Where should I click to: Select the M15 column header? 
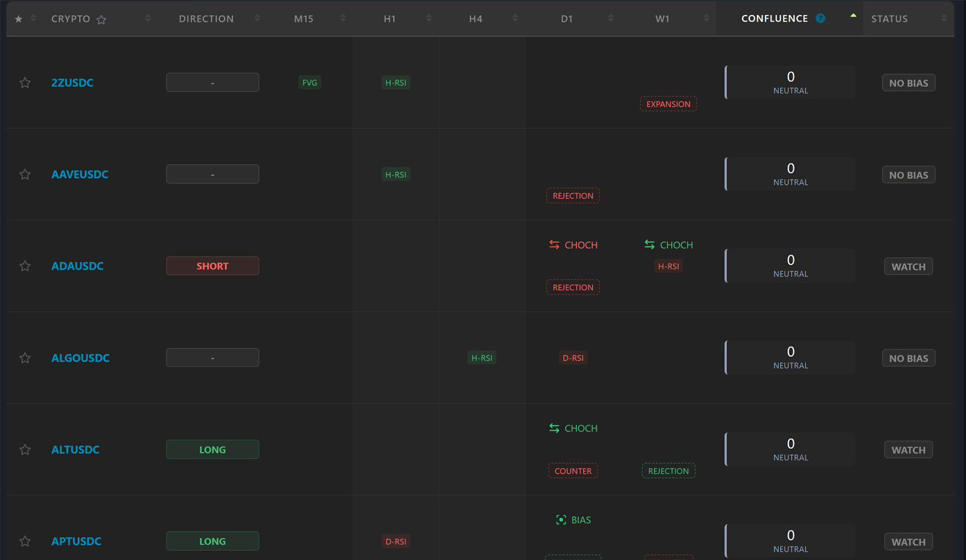pyautogui.click(x=304, y=19)
